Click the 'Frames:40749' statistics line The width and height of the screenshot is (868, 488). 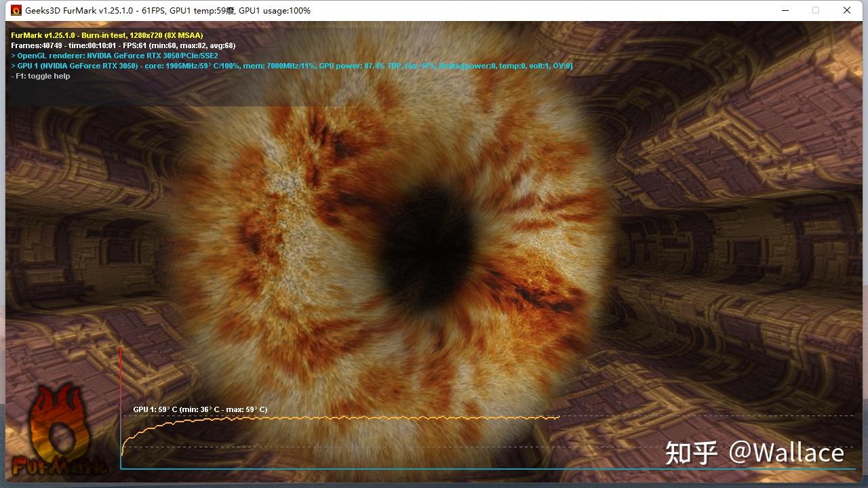coord(123,45)
